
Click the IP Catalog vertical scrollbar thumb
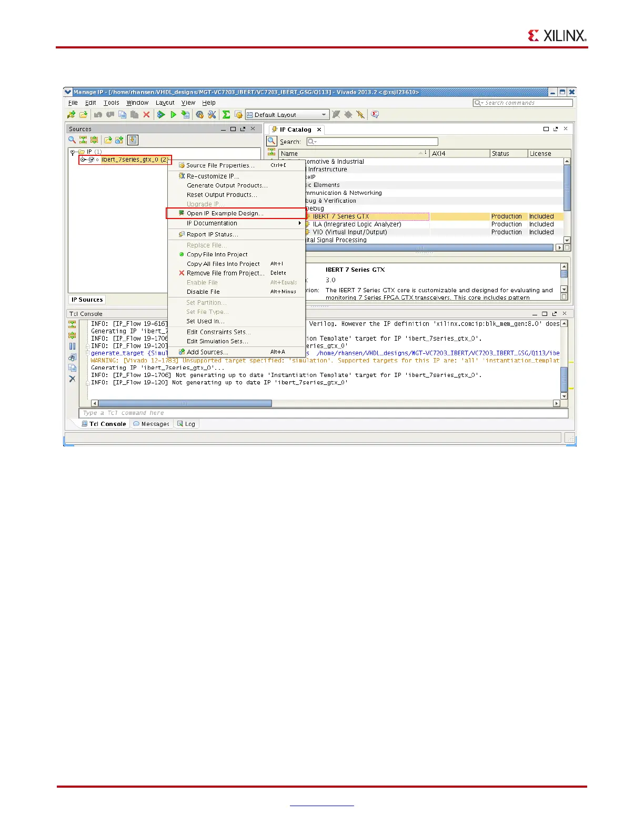point(567,188)
